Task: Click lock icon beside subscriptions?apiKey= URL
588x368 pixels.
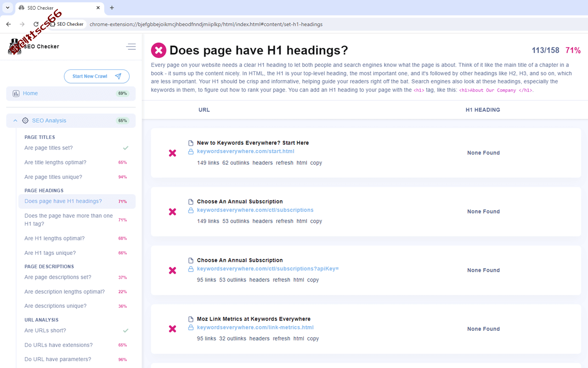Action: pyautogui.click(x=191, y=269)
